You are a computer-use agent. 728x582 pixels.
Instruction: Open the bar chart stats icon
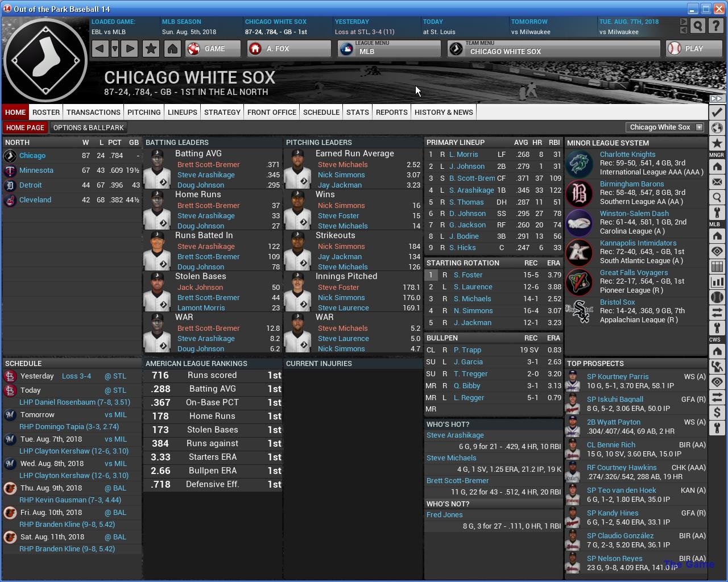(x=717, y=282)
